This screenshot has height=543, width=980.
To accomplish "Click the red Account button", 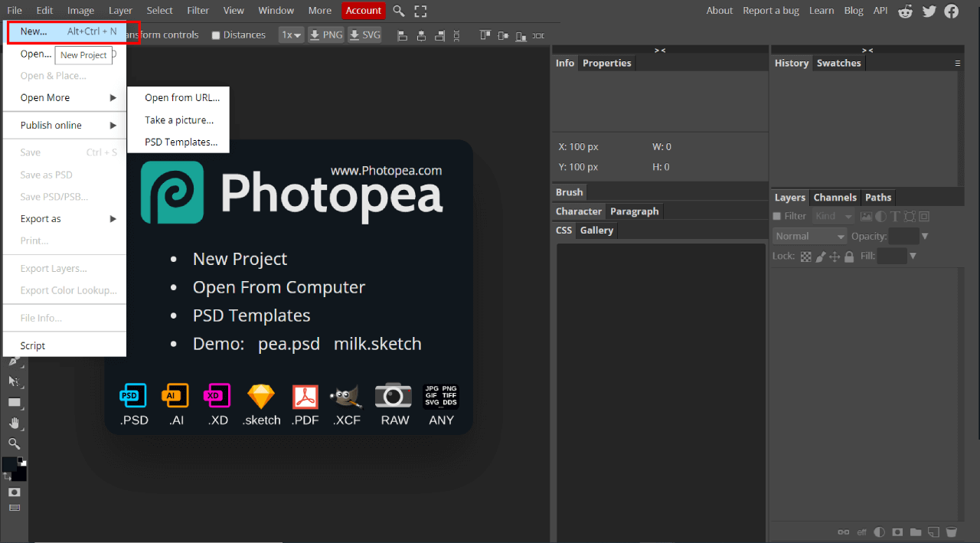I will coord(363,11).
